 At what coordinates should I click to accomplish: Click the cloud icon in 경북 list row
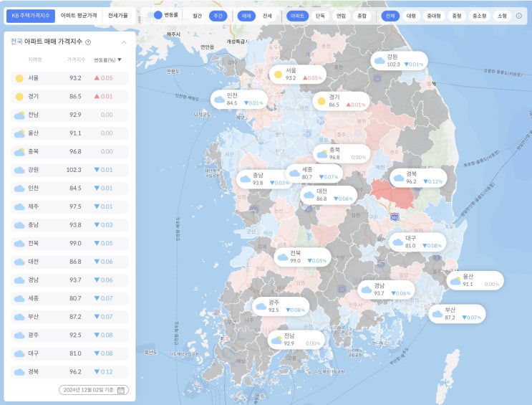coord(19,372)
